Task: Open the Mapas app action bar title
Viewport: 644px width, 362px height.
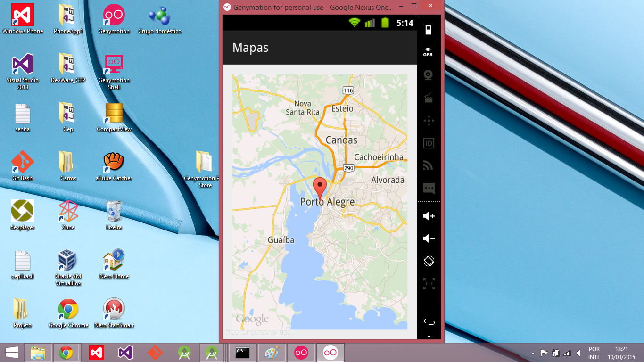Action: click(x=250, y=48)
